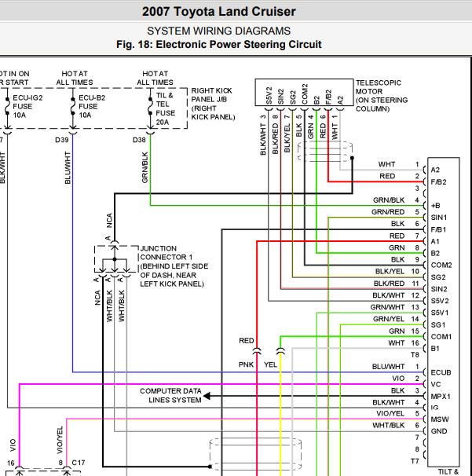Click the "B1" pin label
Viewport: 472px width, 476px height.
pos(435,349)
